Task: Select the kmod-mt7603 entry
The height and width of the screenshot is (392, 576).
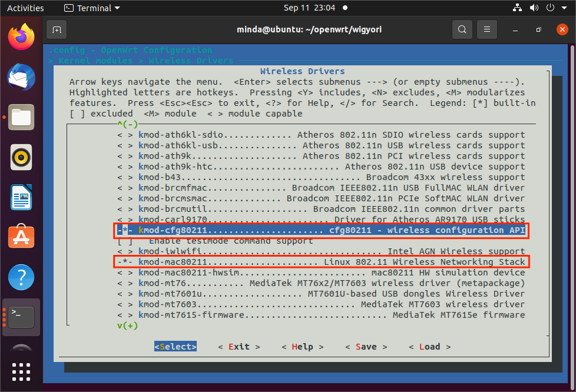Action: click(x=321, y=305)
